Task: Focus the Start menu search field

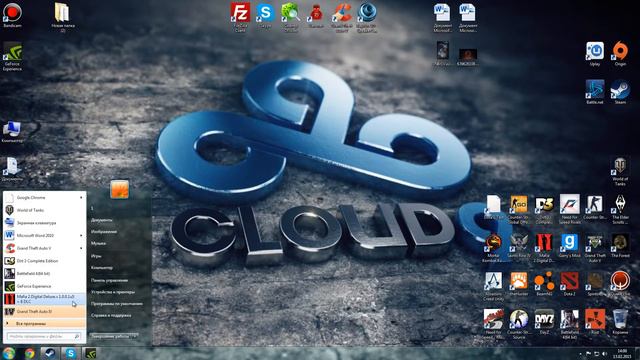Action: pyautogui.click(x=44, y=336)
